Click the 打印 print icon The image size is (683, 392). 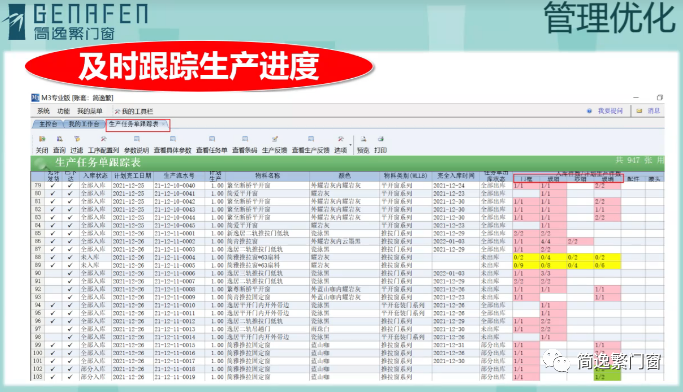(380, 145)
